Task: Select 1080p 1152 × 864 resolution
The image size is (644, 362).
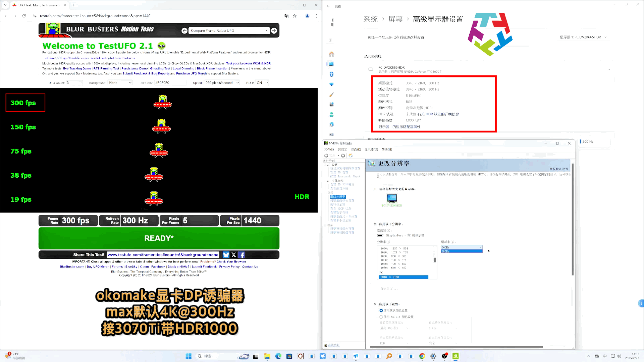Action: [x=394, y=248]
